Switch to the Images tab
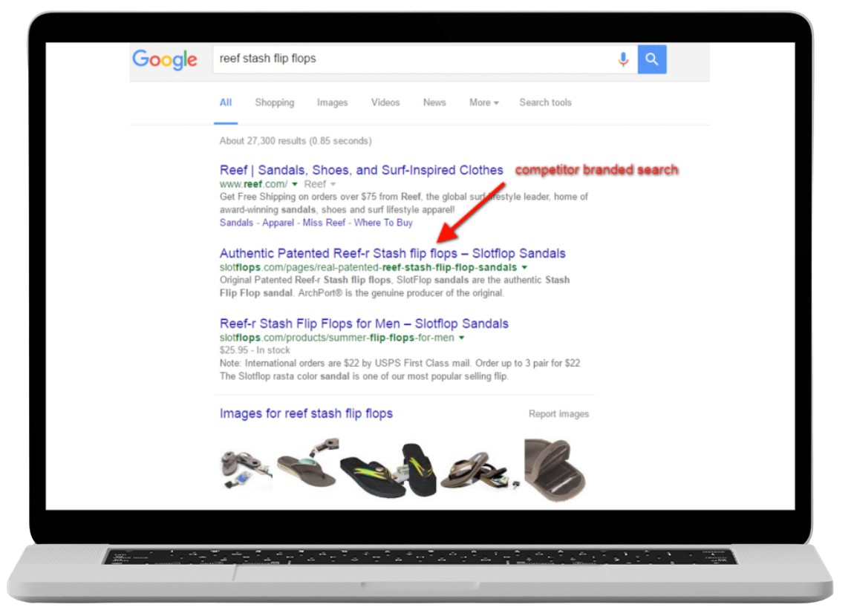 pos(332,102)
